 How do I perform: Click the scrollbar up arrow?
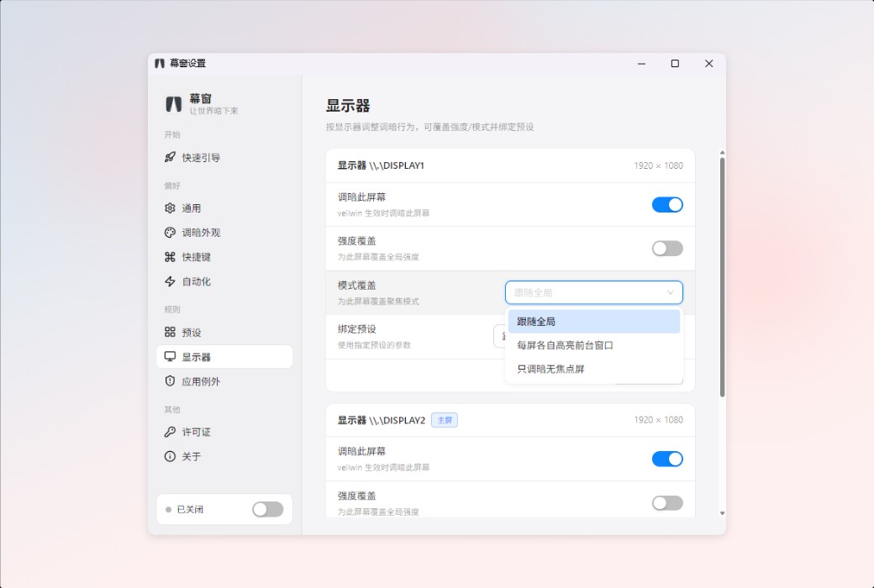click(x=723, y=153)
